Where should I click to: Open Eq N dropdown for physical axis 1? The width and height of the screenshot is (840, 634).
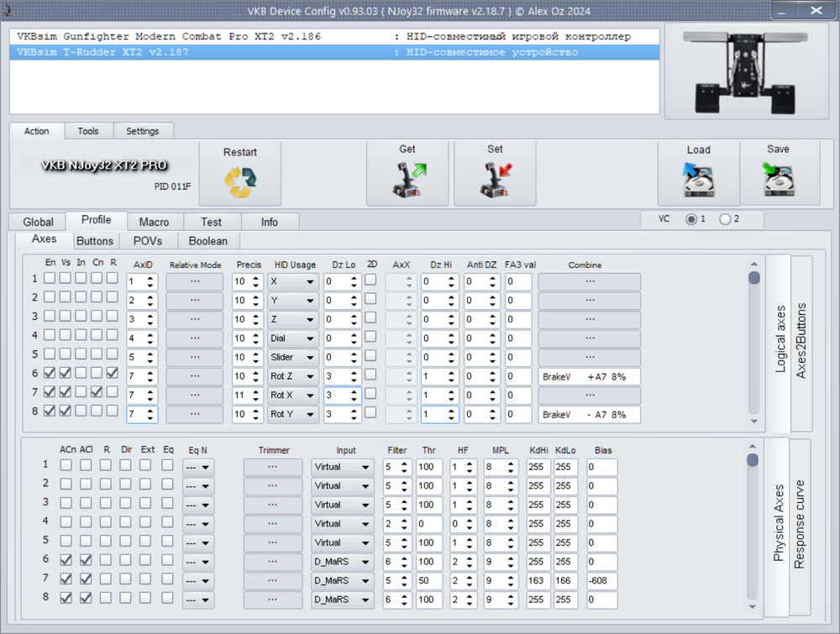point(198,468)
